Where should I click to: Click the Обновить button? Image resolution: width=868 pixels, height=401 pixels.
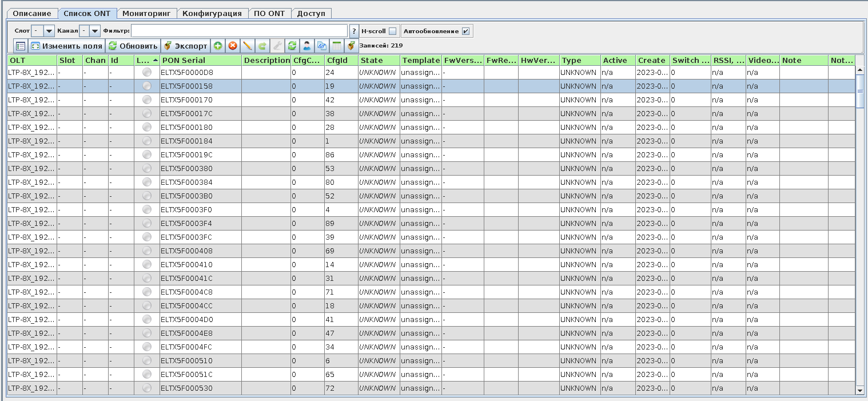click(x=133, y=46)
